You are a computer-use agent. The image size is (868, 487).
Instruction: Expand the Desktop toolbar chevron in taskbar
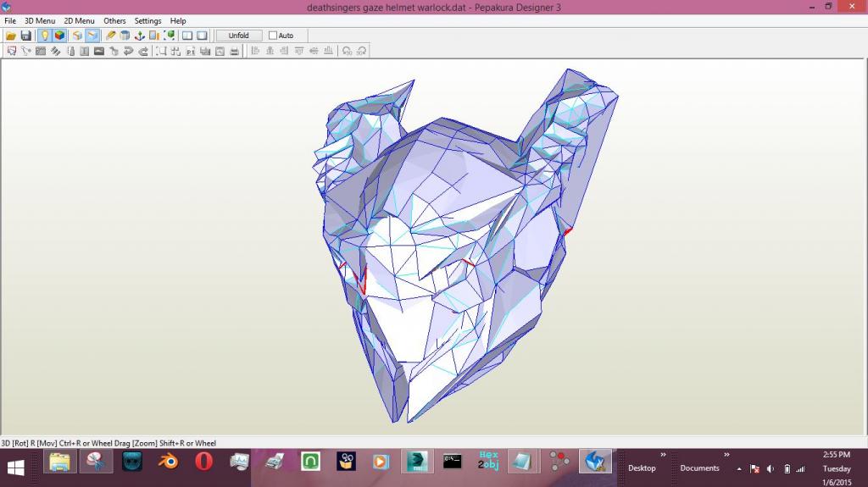(x=664, y=455)
